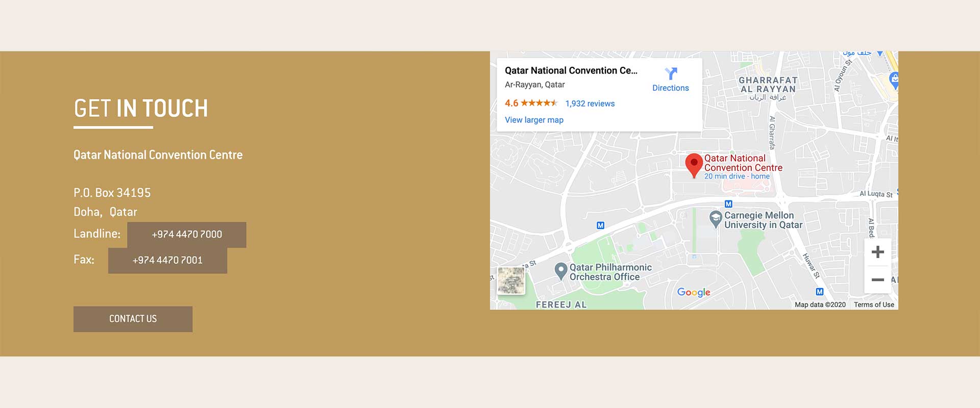
Task: Zoom out the map with minus button
Action: click(x=877, y=279)
